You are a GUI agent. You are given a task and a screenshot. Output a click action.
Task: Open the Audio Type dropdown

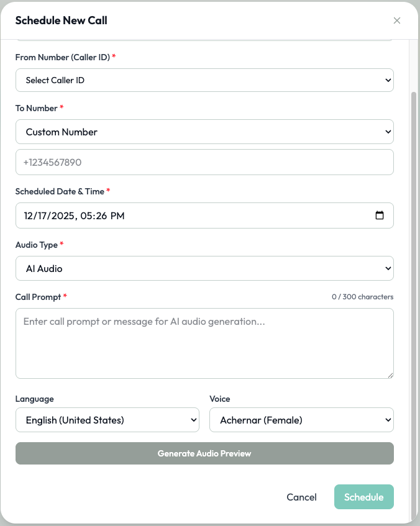[204, 268]
